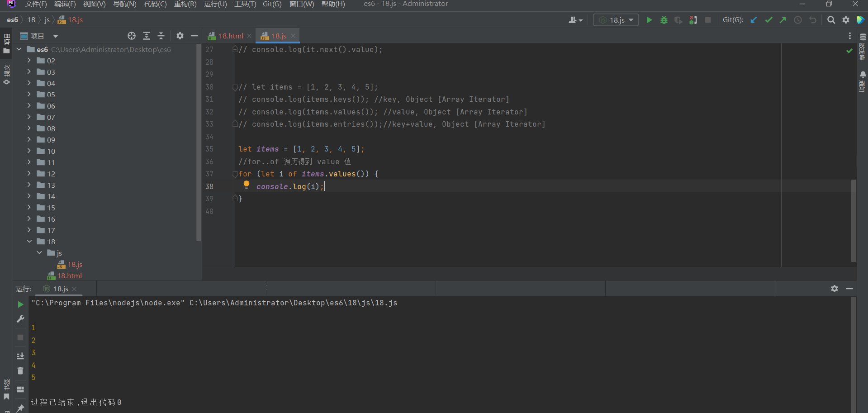868x413 pixels.
Task: Open the 帮助(H) menu
Action: (x=333, y=4)
